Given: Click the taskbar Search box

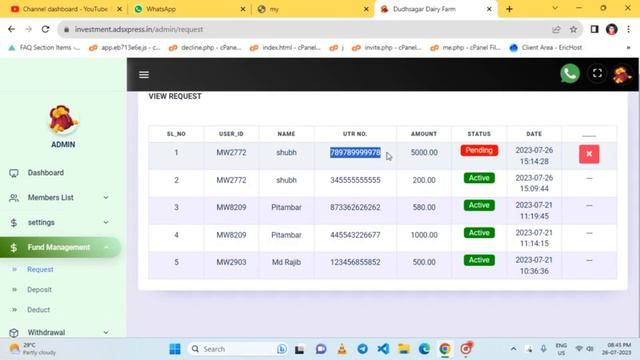Looking at the screenshot, I should (239, 349).
